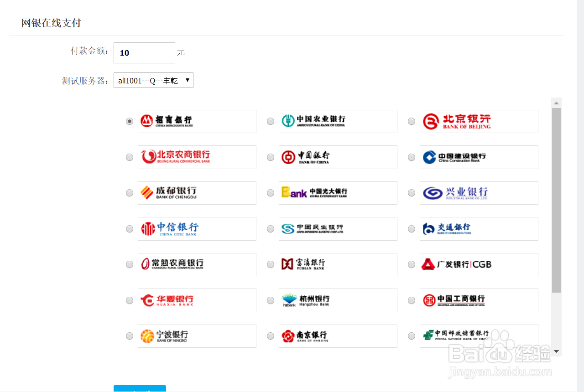Viewport: 584px width, 392px height.
Task: Open the 测试服务器 dropdown
Action: click(x=153, y=80)
